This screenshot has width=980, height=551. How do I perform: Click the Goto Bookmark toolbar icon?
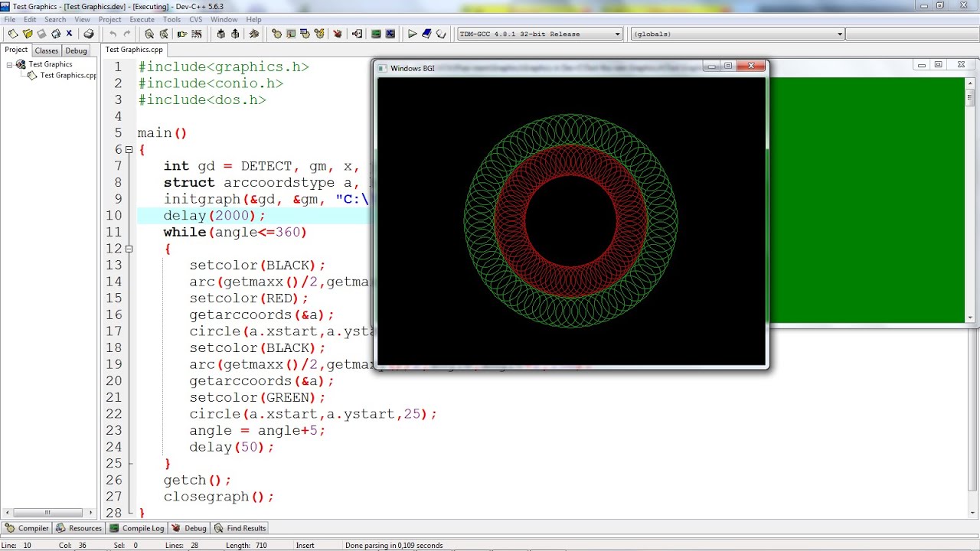coord(254,34)
